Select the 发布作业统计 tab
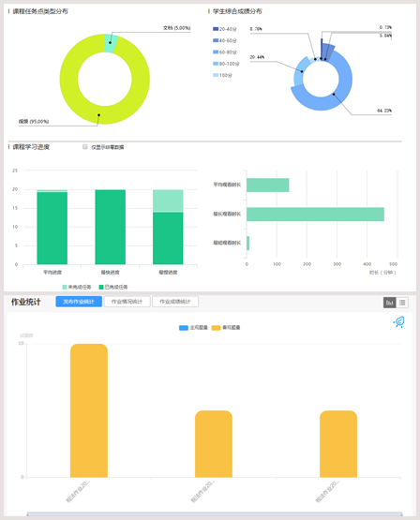Image resolution: width=420 pixels, height=520 pixels. pyautogui.click(x=79, y=302)
